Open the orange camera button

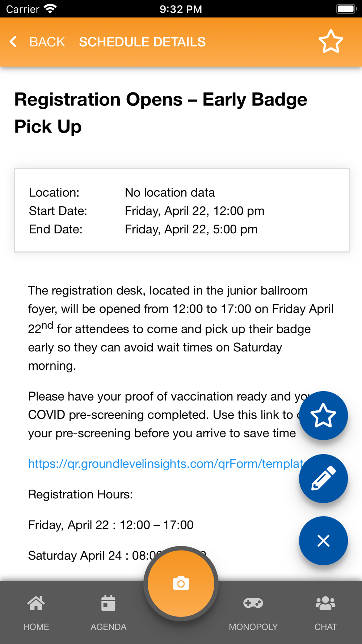[x=181, y=584]
